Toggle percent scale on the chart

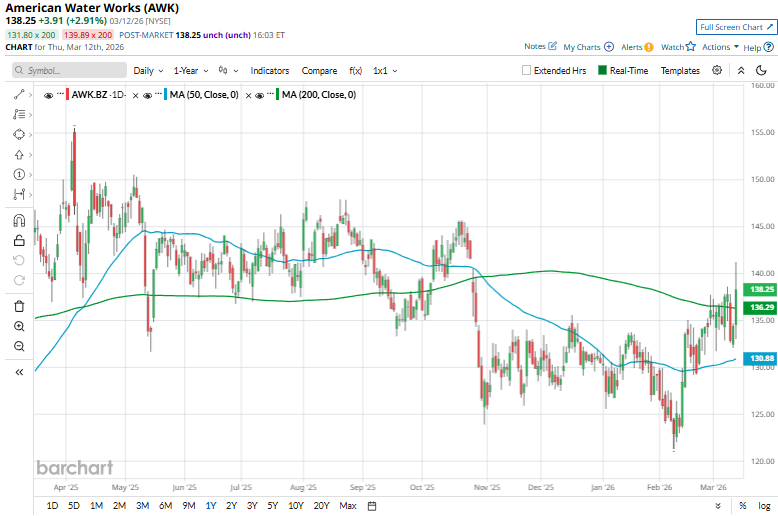[x=742, y=506]
